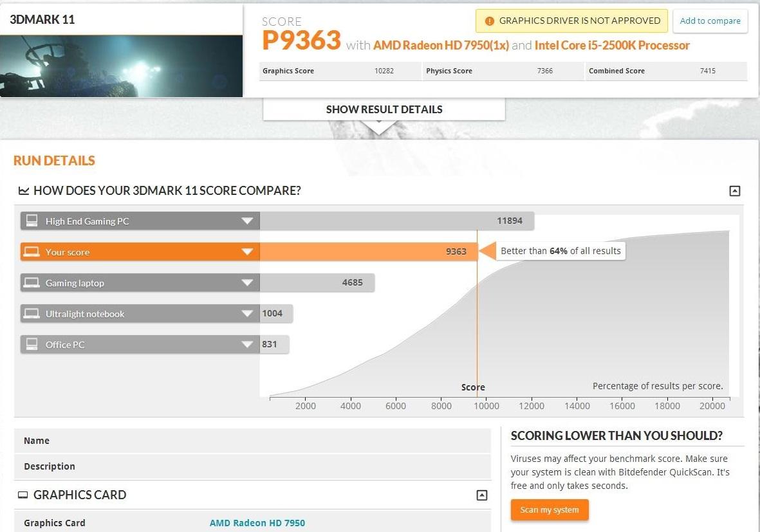Collapse the score comparison section
Screen dimensions: 760x532
pos(735,191)
